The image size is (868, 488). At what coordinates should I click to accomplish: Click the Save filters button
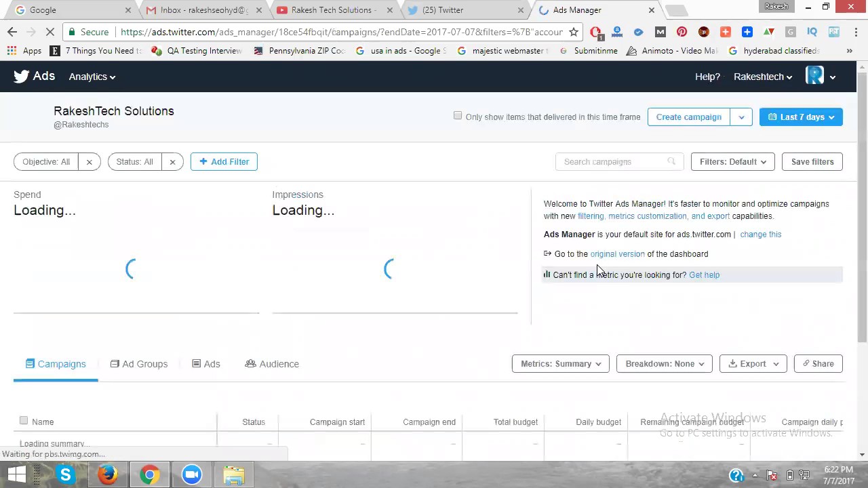[812, 161]
